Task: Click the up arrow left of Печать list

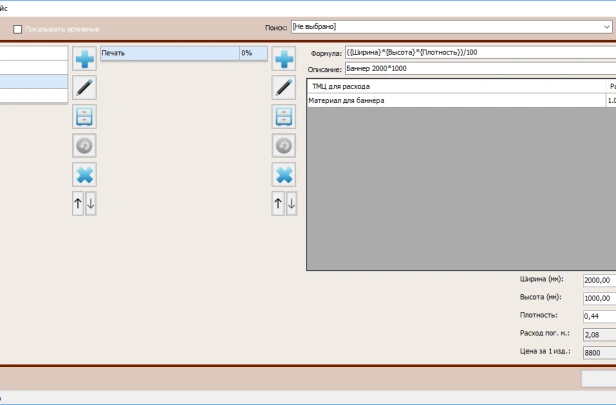Action: pyautogui.click(x=78, y=204)
